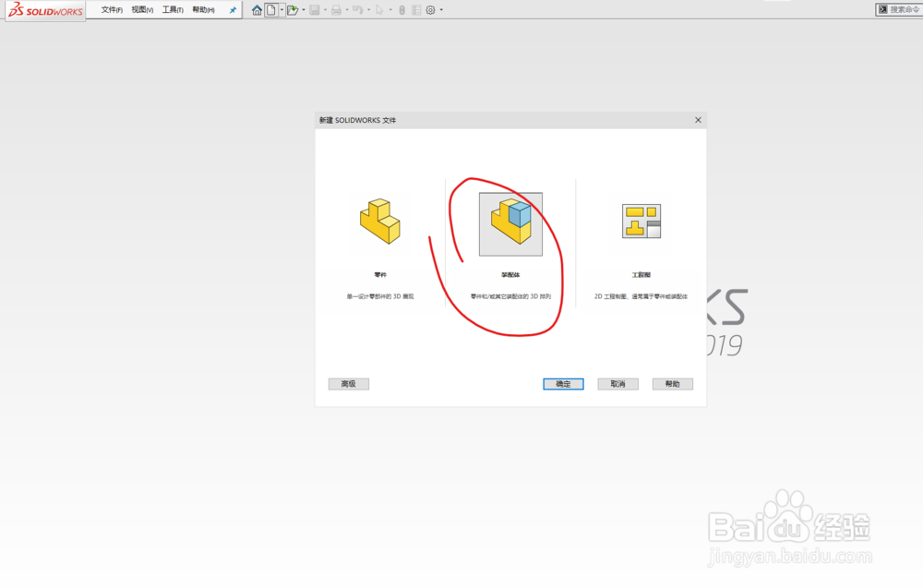Viewport: 923px width, 588px height.
Task: Open the 帮助(H) menu
Action: coord(204,10)
